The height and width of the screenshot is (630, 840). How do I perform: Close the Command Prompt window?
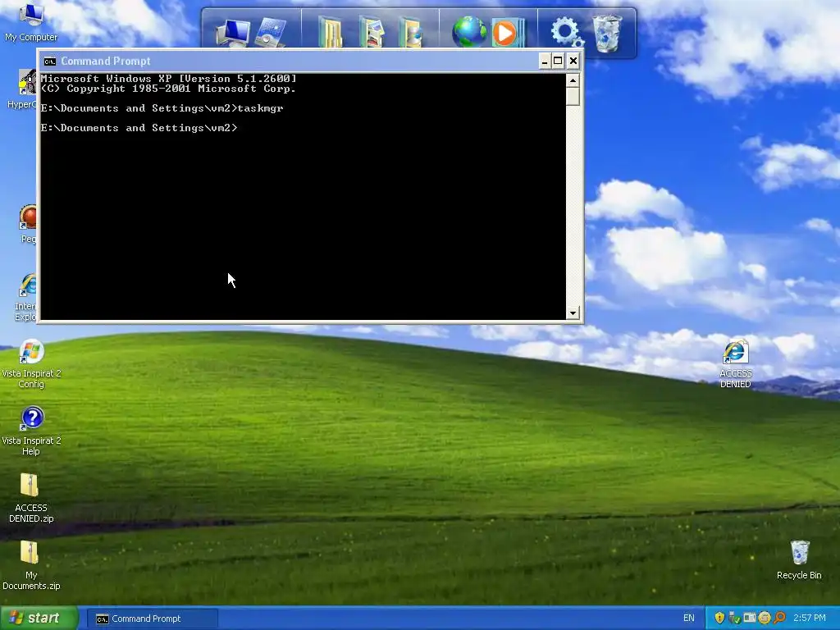coord(573,61)
